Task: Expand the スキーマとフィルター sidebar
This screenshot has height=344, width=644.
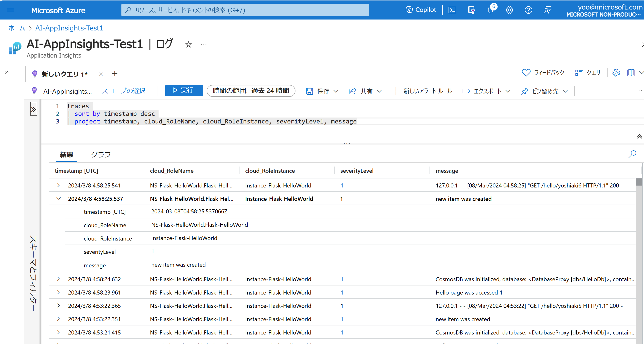Action: 34,109
